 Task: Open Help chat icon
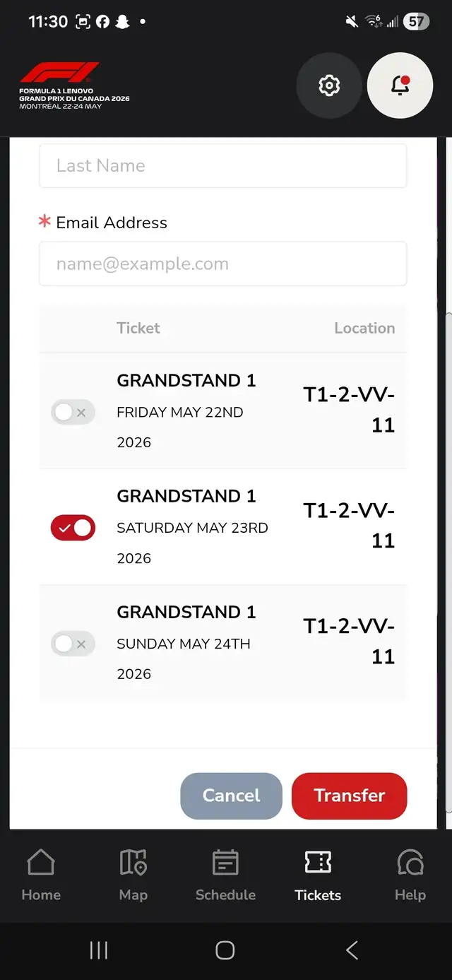pyautogui.click(x=410, y=875)
